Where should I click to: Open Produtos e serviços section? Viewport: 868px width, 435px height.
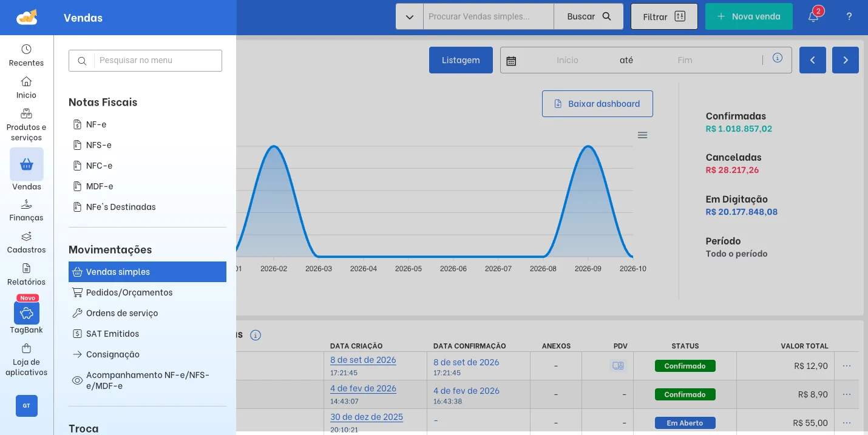tap(26, 124)
